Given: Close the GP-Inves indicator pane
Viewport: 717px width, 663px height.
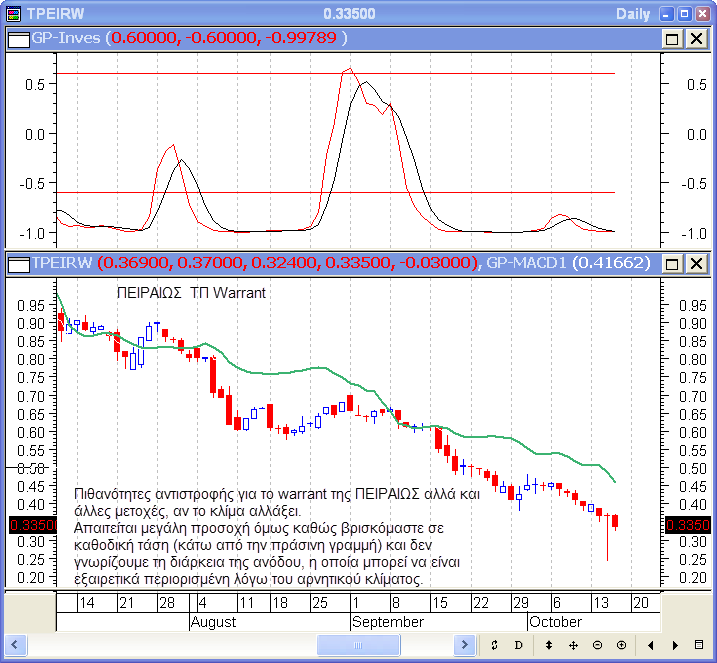Looking at the screenshot, I should (695, 38).
